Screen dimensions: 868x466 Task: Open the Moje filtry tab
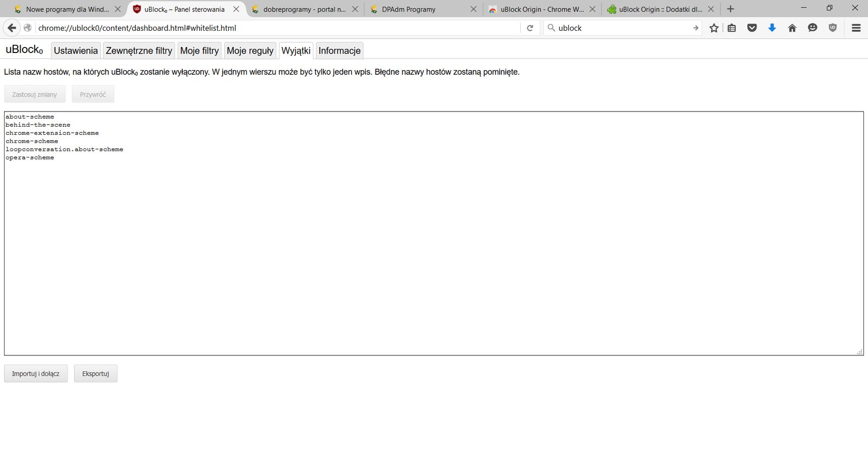click(199, 50)
